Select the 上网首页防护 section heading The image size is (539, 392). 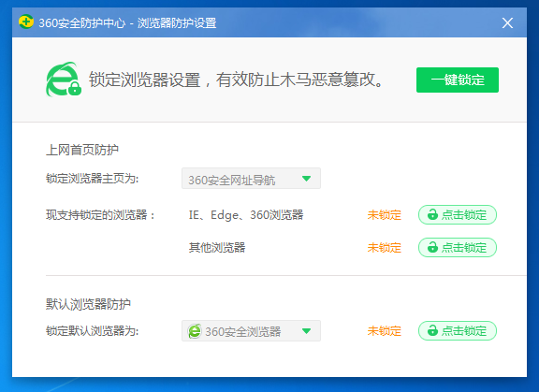pos(82,150)
